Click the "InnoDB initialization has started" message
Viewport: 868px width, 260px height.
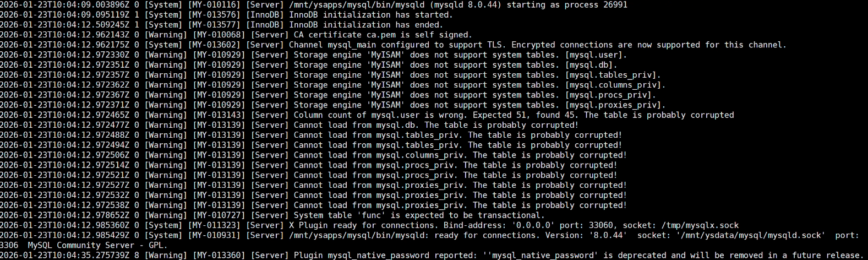pyautogui.click(x=370, y=15)
